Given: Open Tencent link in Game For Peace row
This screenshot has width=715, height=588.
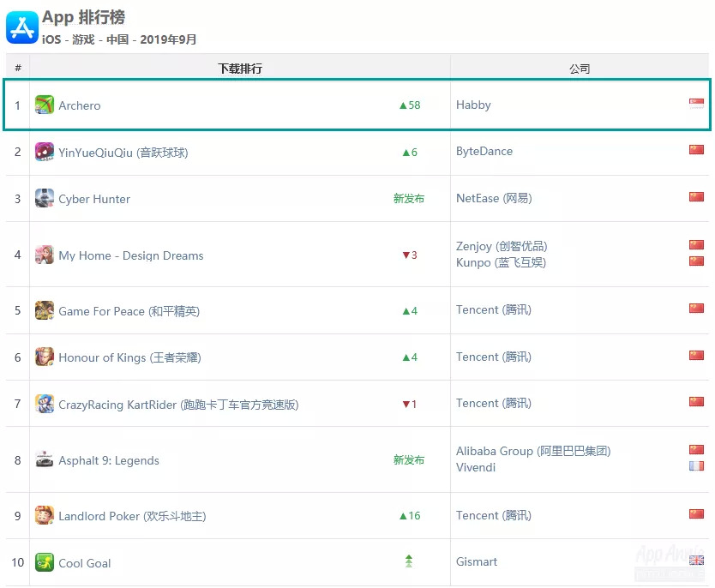Looking at the screenshot, I should (494, 310).
